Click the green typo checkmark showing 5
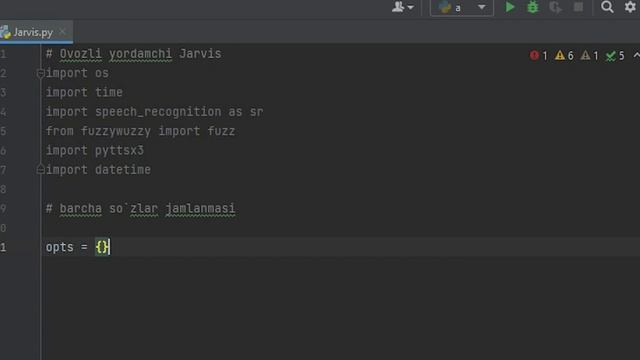The height and width of the screenshot is (360, 640). click(615, 56)
